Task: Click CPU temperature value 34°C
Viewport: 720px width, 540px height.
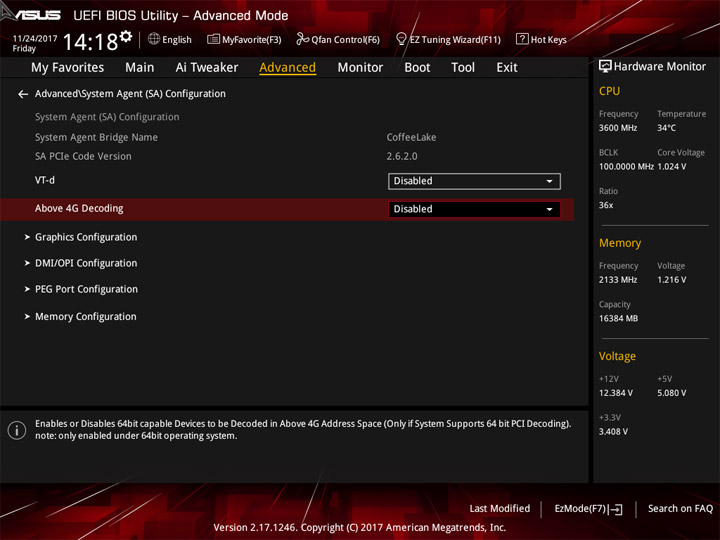Action: pos(666,128)
